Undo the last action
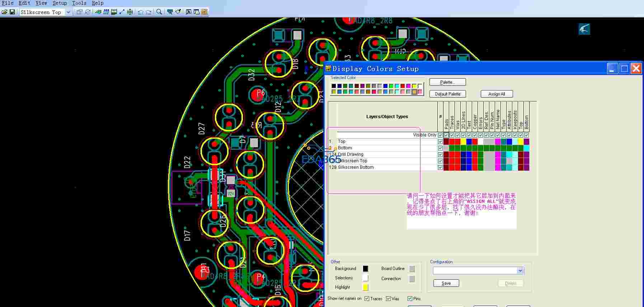Screen dimensions: 644x307 click(141, 12)
